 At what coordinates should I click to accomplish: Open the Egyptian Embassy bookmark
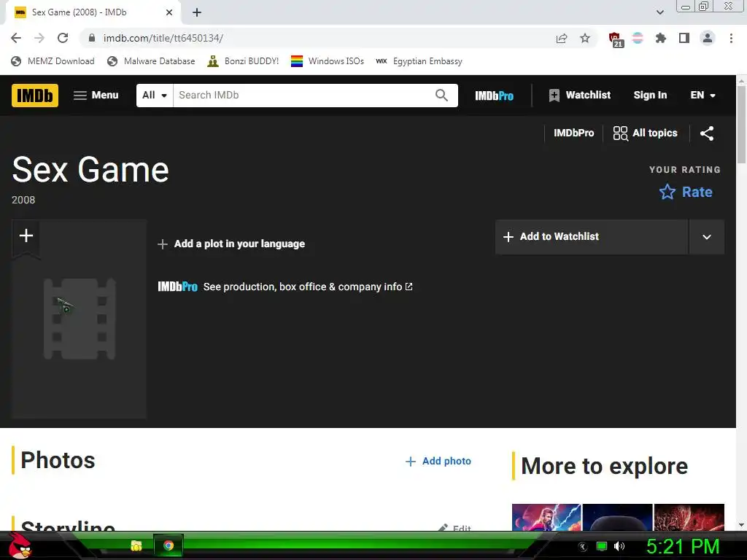[x=419, y=61]
